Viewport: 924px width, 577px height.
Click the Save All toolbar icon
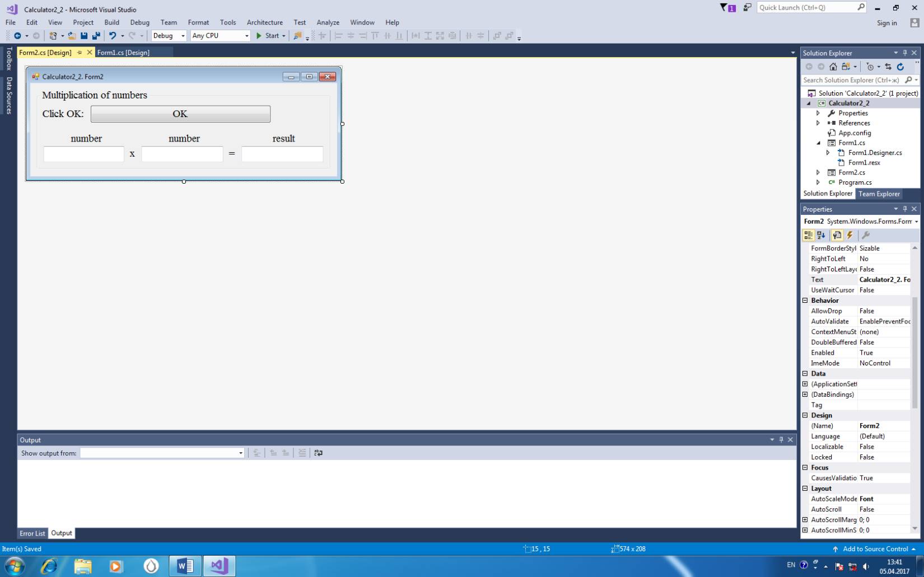[96, 36]
